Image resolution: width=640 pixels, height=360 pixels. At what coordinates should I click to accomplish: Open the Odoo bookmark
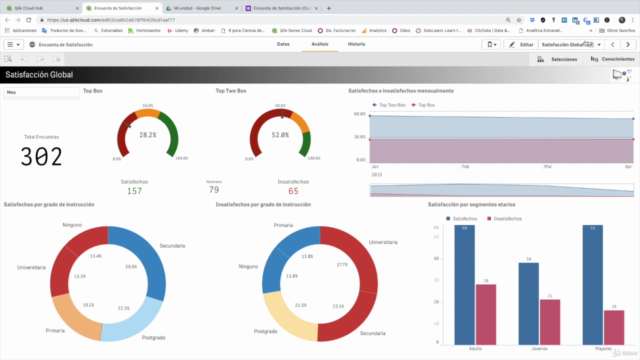point(401,31)
